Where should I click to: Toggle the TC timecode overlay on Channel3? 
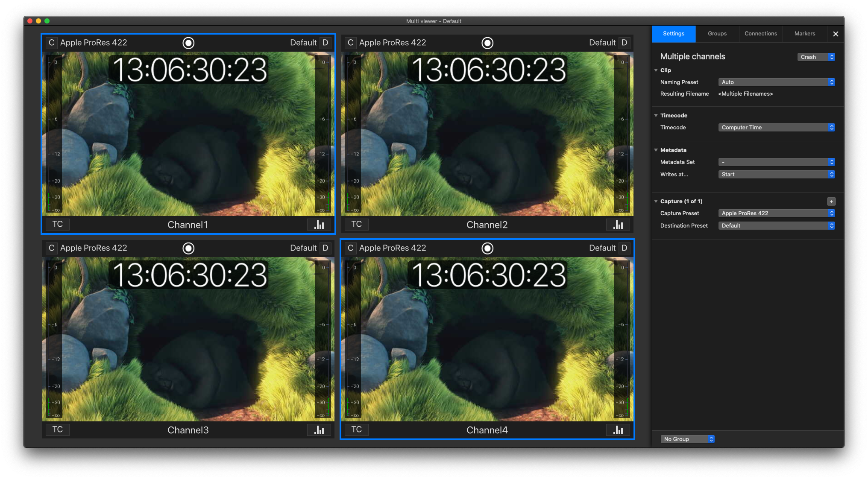click(58, 430)
